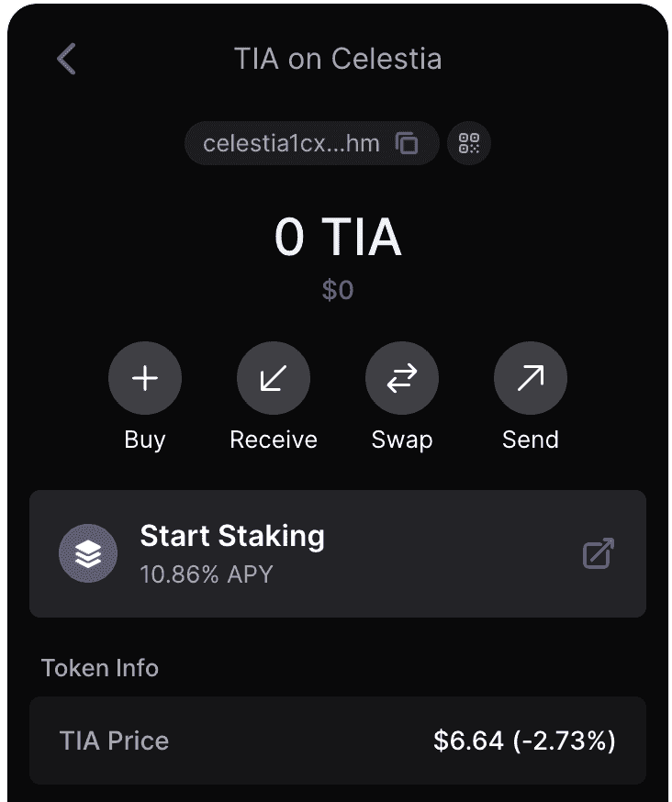Screen dimensions: 672x802
Task: Click the $6.64 (-2.73%) price value
Action: pos(524,741)
